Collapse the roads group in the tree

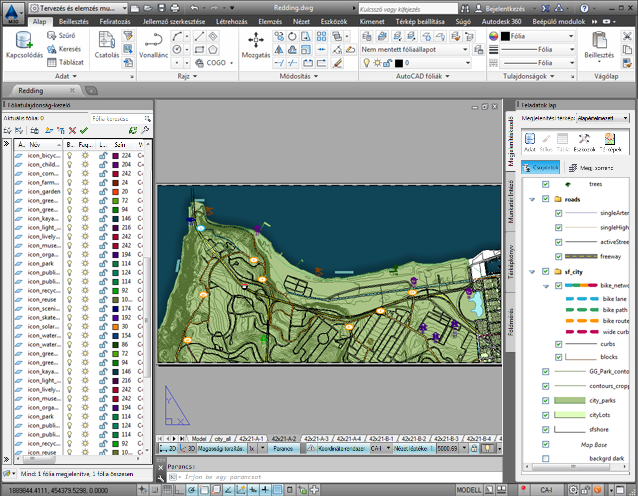coord(534,200)
